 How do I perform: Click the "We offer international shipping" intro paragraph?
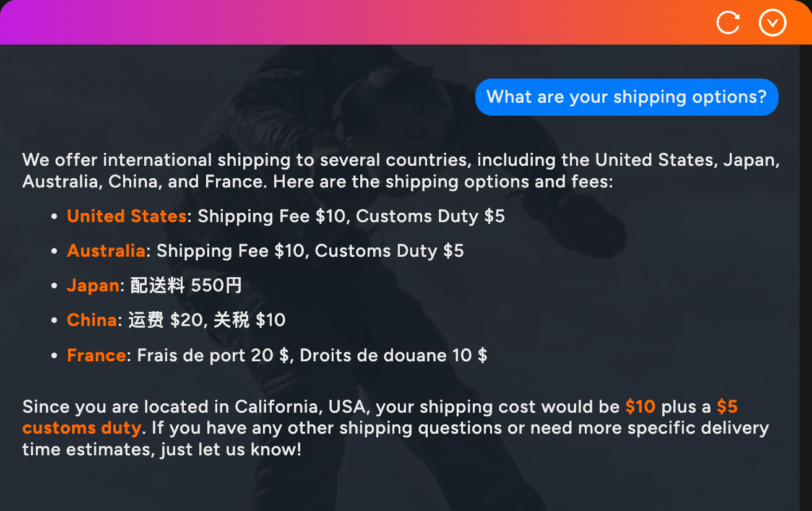400,171
